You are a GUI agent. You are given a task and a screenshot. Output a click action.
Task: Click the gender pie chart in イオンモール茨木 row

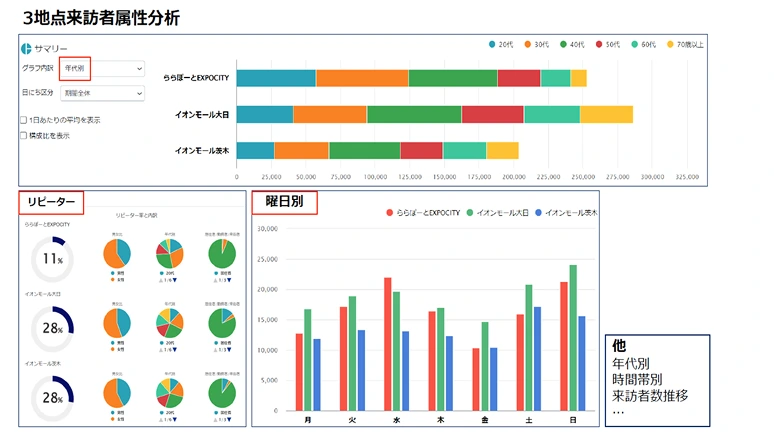click(x=117, y=393)
